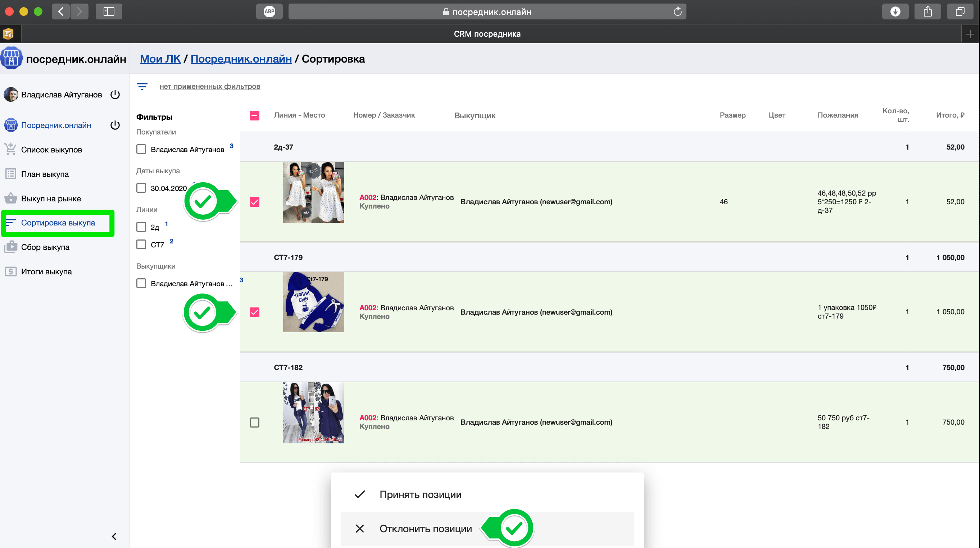Open Выкуп на рынке in the sidebar

(x=51, y=198)
